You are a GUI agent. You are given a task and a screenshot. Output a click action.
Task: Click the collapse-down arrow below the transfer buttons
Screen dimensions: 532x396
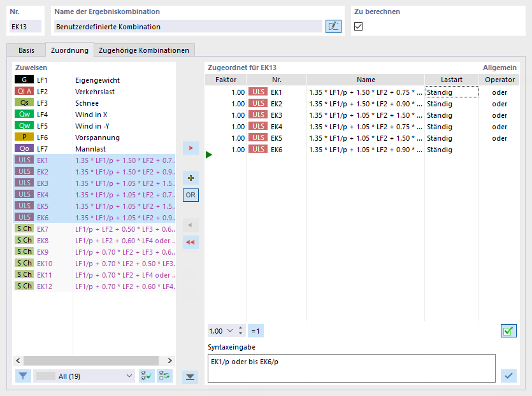click(x=190, y=377)
